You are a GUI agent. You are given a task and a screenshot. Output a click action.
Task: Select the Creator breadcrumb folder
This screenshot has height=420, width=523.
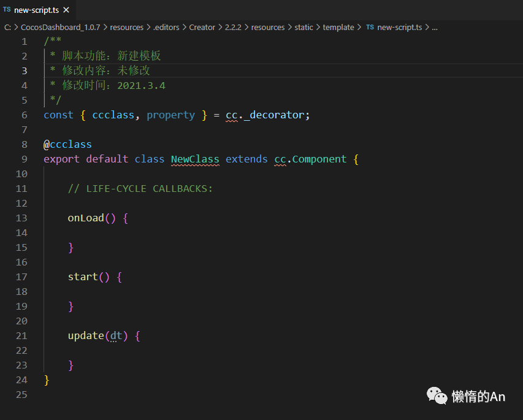[202, 28]
